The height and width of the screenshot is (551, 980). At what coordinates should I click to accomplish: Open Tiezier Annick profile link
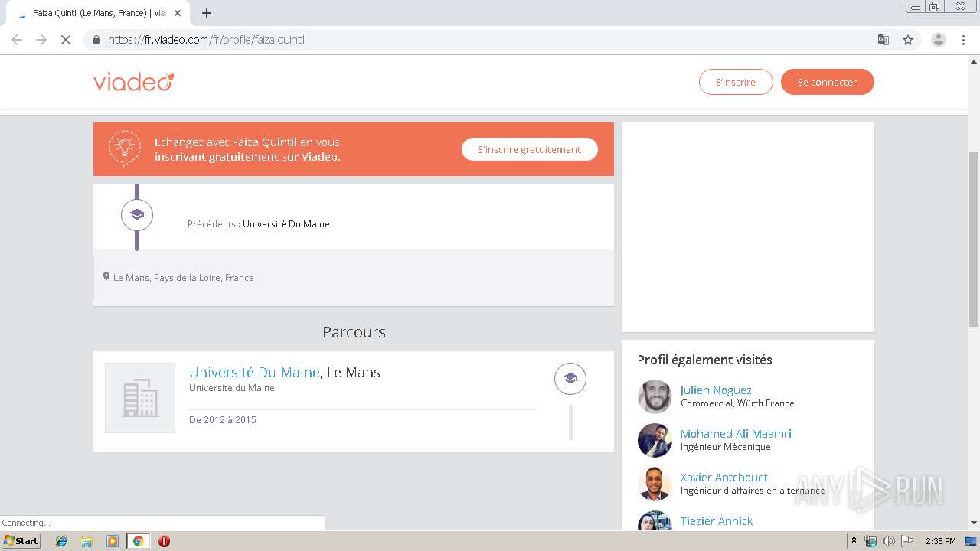(x=717, y=521)
